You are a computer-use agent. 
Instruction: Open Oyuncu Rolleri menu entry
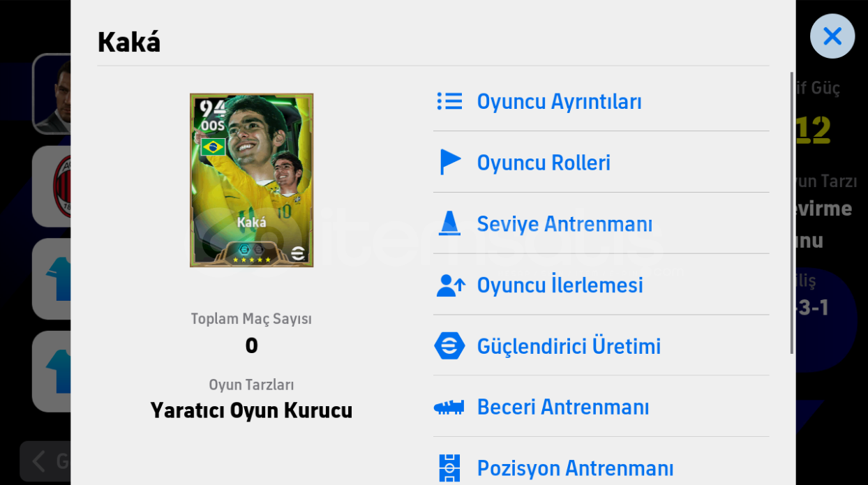point(544,163)
